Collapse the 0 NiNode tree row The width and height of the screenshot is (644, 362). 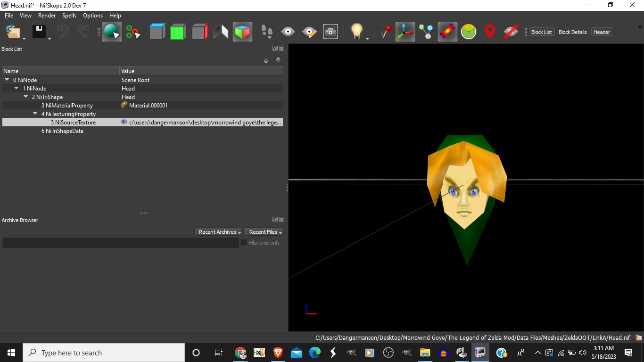point(7,80)
